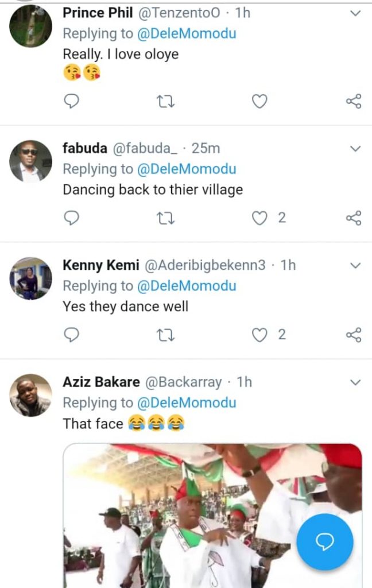Retweet Kenny Kemi's tweet

pos(165,335)
